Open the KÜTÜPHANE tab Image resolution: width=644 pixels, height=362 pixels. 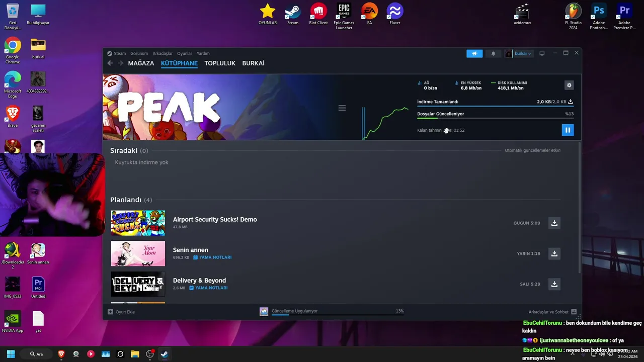click(x=179, y=63)
